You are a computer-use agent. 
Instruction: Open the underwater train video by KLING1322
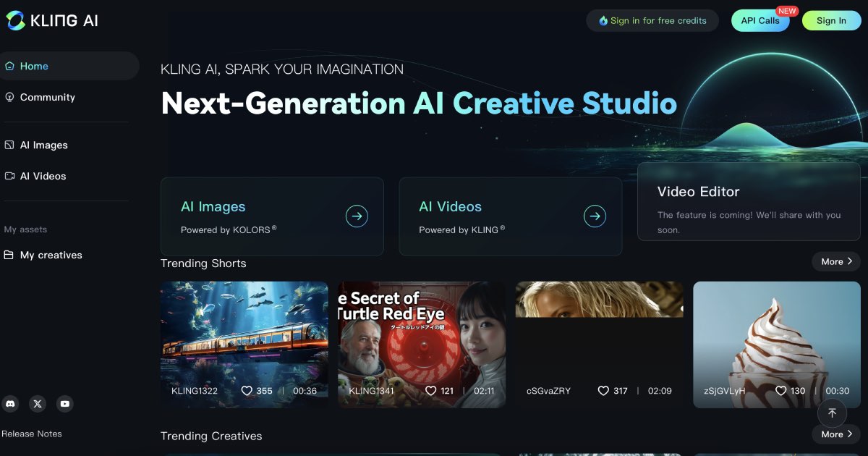pos(244,345)
